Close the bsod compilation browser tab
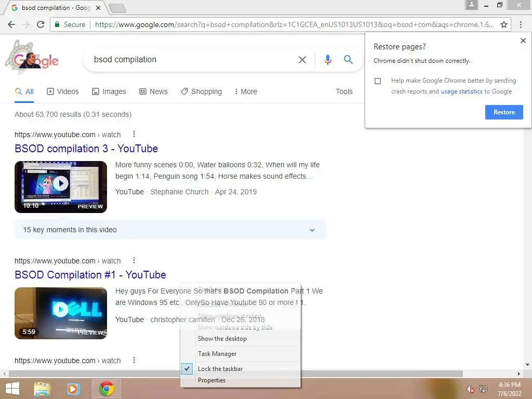Viewport: 532px width, 399px height. [98, 8]
